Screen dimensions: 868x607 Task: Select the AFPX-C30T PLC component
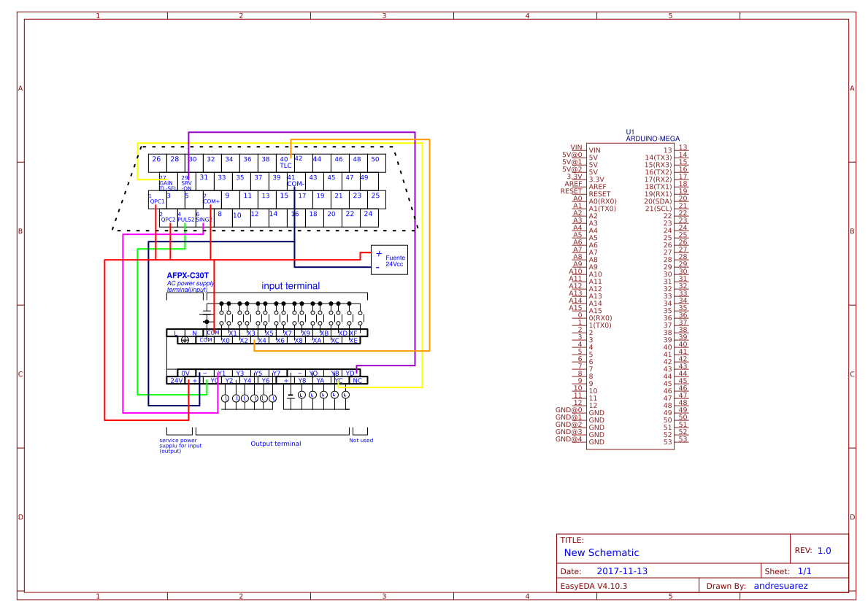(x=188, y=276)
